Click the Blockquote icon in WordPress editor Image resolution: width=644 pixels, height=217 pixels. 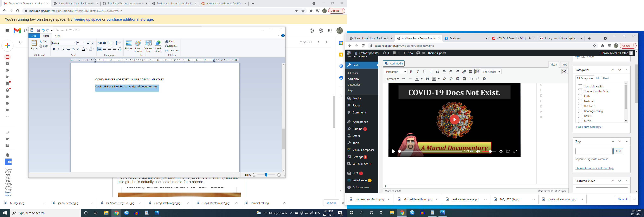click(x=438, y=72)
